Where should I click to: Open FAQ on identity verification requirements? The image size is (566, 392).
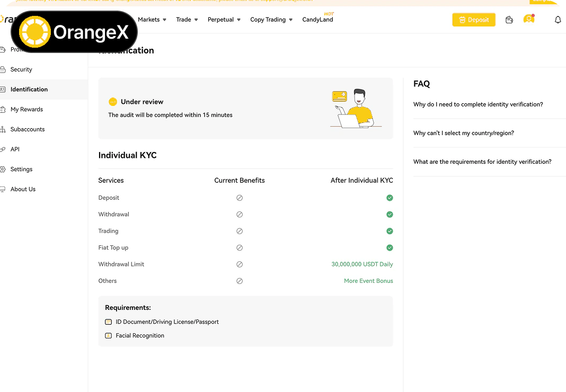(x=482, y=162)
